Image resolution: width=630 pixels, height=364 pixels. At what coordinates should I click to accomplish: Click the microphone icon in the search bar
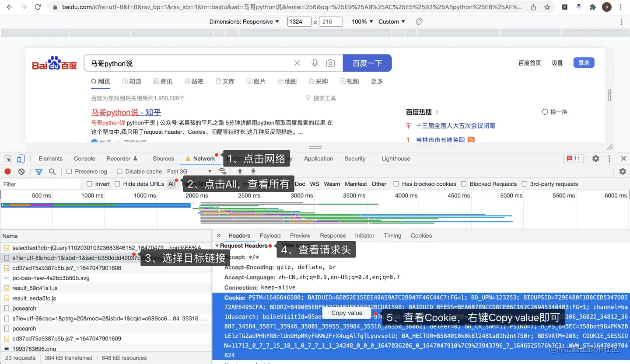(315, 63)
